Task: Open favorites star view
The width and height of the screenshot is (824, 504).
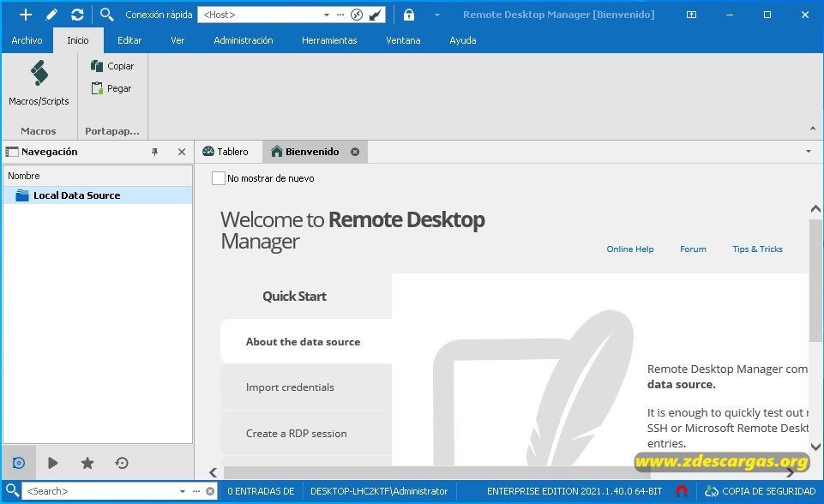Action: pyautogui.click(x=87, y=463)
